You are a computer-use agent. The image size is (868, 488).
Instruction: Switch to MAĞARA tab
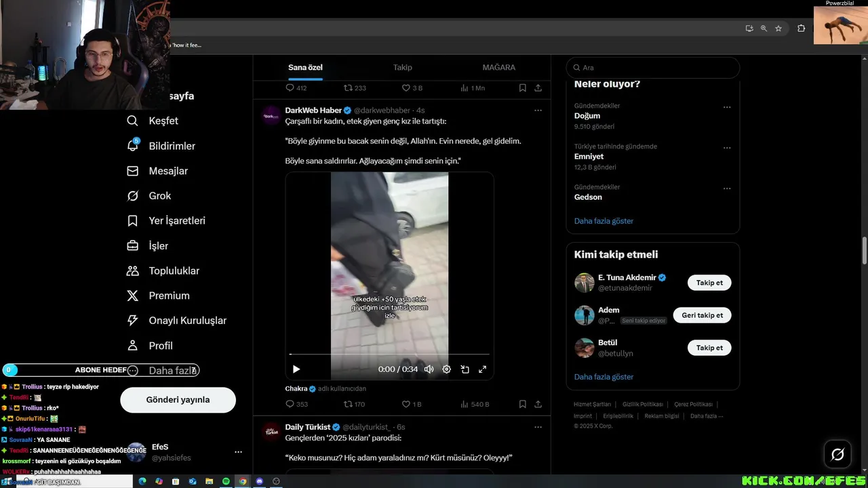click(498, 67)
